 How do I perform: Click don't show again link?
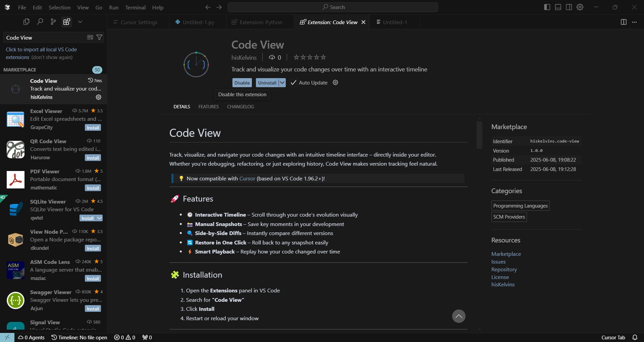52,57
